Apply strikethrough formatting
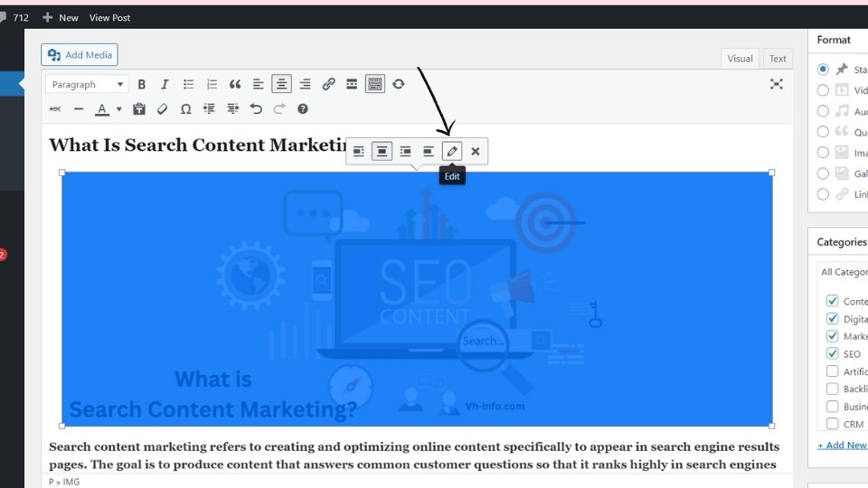The image size is (868, 488). pyautogui.click(x=55, y=109)
